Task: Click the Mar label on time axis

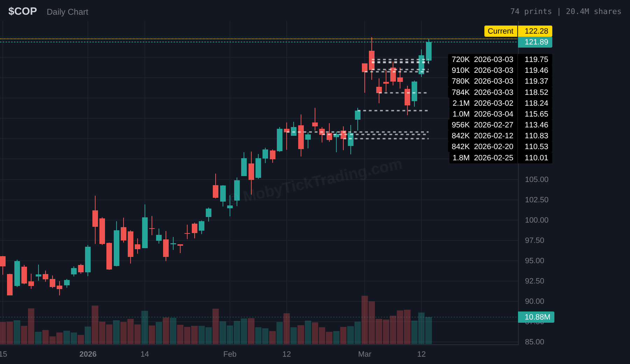Action: (364, 354)
